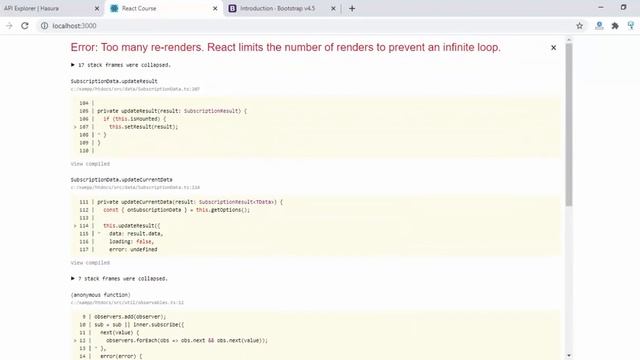The image size is (640, 360).
Task: Click the SubscriptionData.updateCurrentData frame title
Action: tap(122, 180)
